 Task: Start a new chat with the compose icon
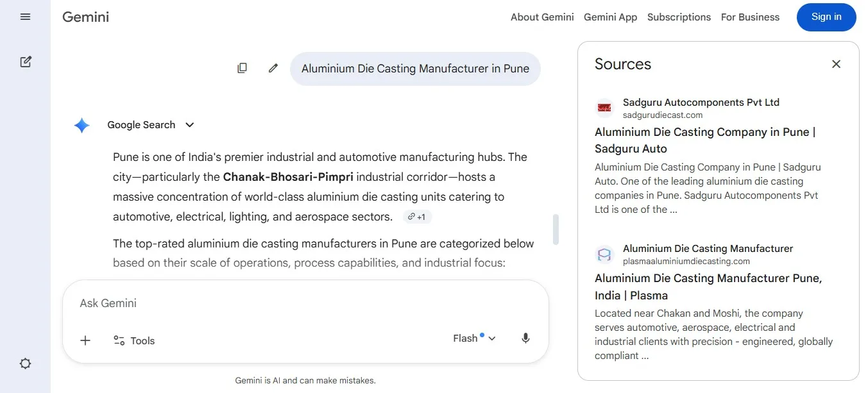click(x=25, y=62)
